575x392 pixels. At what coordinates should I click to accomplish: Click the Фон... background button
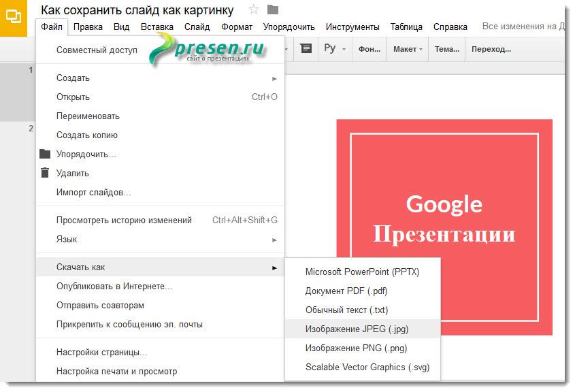(369, 49)
